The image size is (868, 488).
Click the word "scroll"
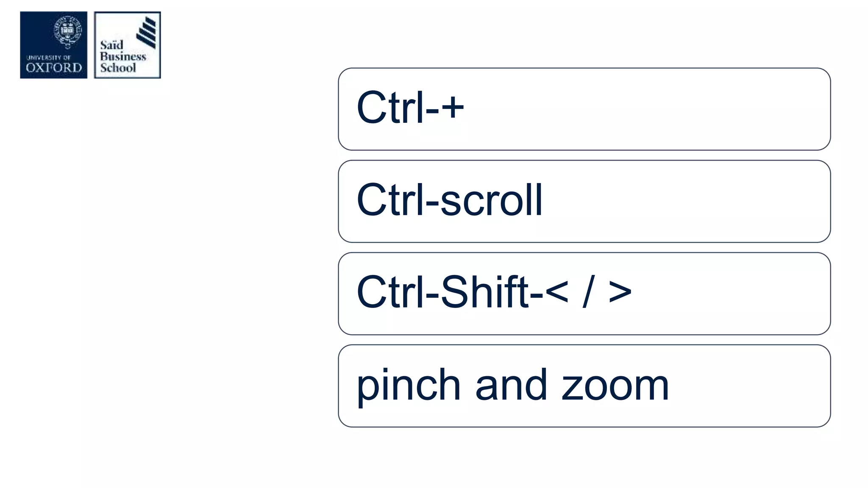[x=492, y=200]
